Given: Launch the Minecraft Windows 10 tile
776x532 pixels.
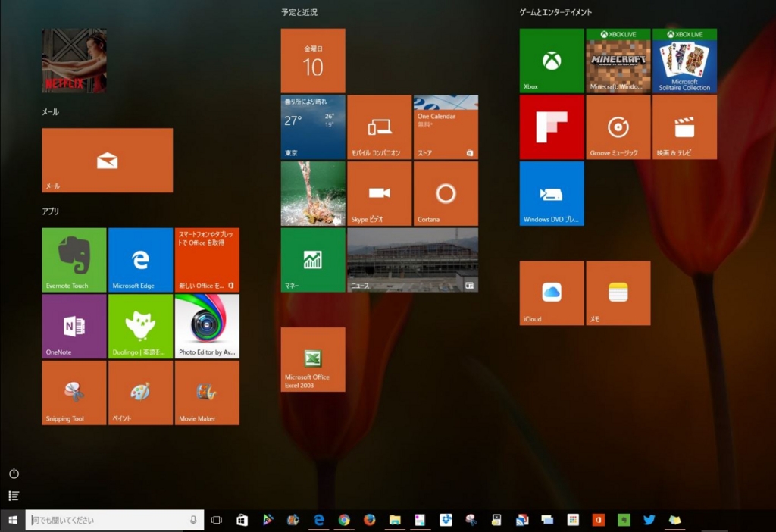Looking at the screenshot, I should pyautogui.click(x=618, y=61).
